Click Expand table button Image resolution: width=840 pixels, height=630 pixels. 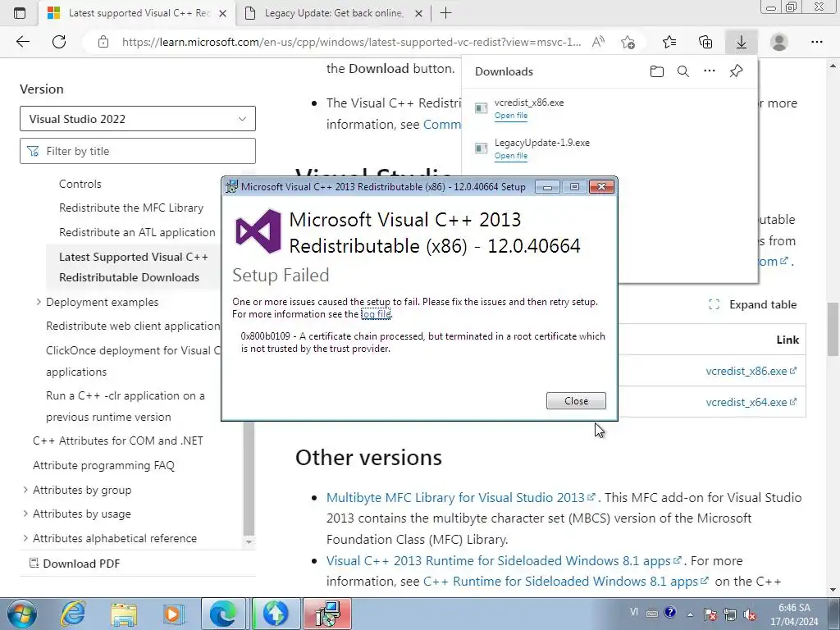[x=753, y=304]
